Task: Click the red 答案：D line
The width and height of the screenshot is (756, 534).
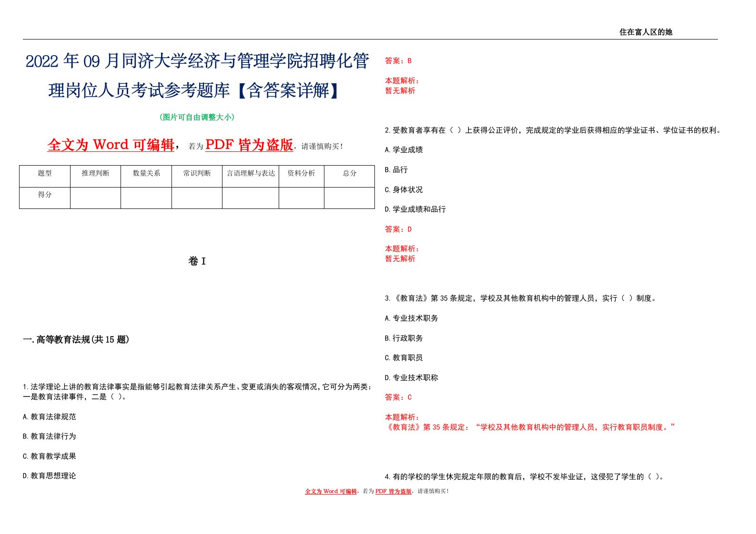Action: click(x=398, y=229)
